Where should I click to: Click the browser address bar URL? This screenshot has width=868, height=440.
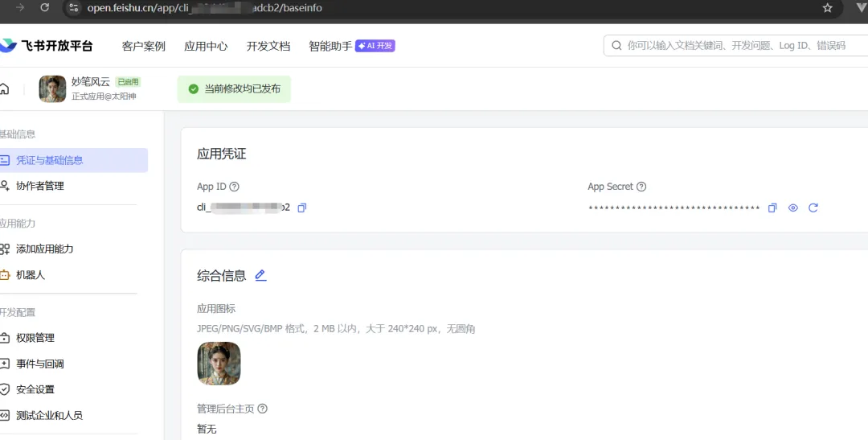(204, 8)
